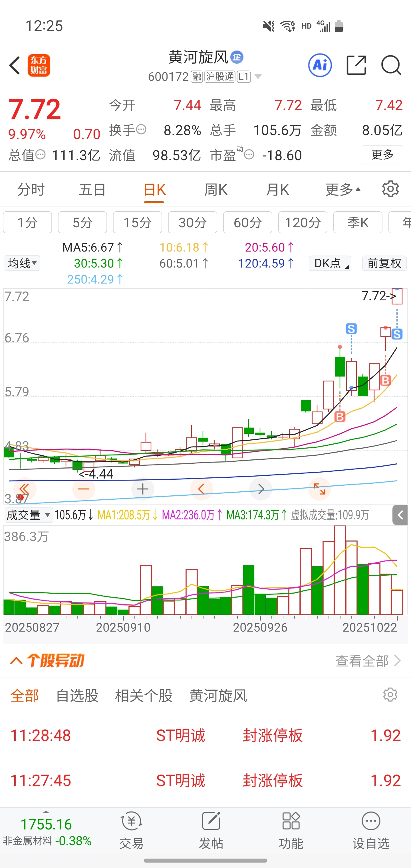Tap the 1755.16 index value
This screenshot has width=411, height=868.
(x=46, y=824)
